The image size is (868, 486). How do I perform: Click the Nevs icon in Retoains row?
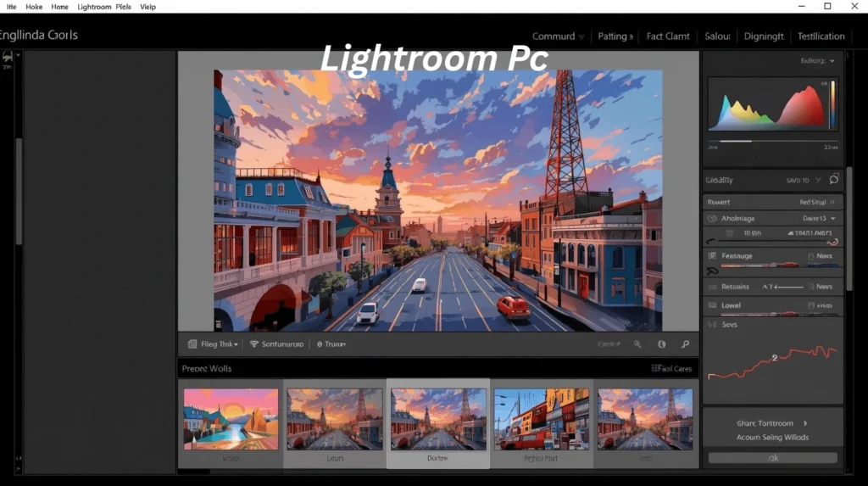click(811, 287)
